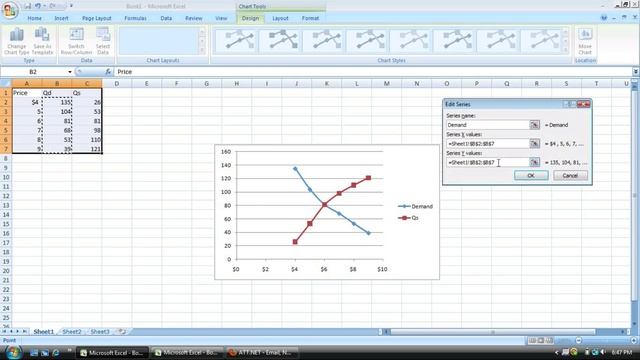Expand Chart Layouts gallery more arrow
Screen dimensions: 640x360
click(202, 50)
